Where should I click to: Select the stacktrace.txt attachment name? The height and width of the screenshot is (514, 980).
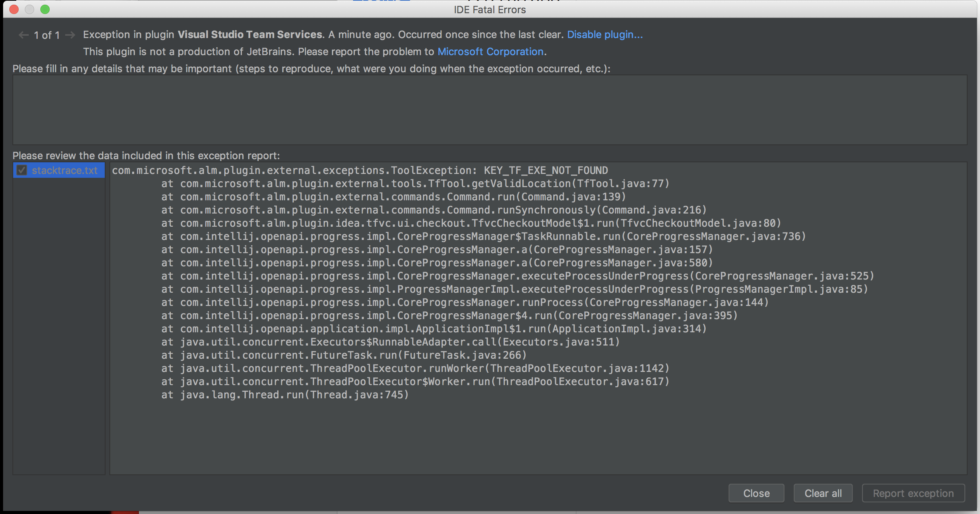click(64, 170)
